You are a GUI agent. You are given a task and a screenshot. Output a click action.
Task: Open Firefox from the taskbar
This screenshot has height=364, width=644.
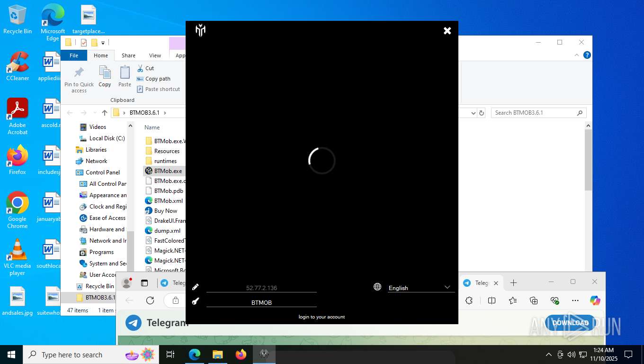241,355
